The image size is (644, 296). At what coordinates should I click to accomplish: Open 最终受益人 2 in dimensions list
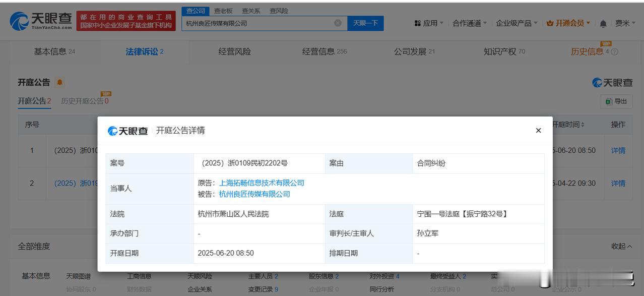coord(448,276)
